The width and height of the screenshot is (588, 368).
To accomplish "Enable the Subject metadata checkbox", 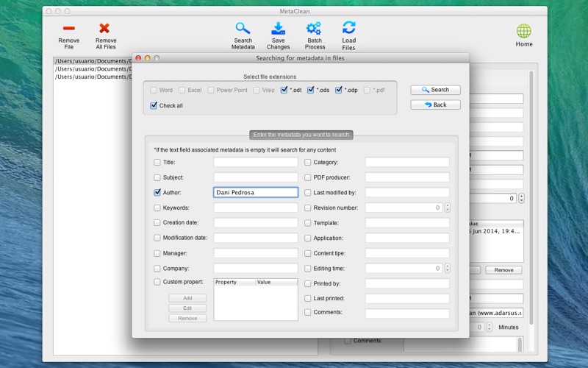I will click(157, 177).
